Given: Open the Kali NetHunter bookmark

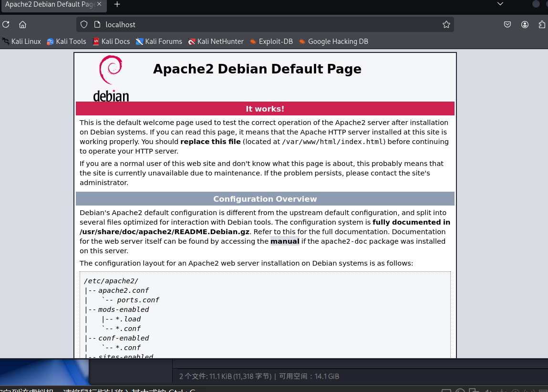Looking at the screenshot, I should (x=216, y=41).
